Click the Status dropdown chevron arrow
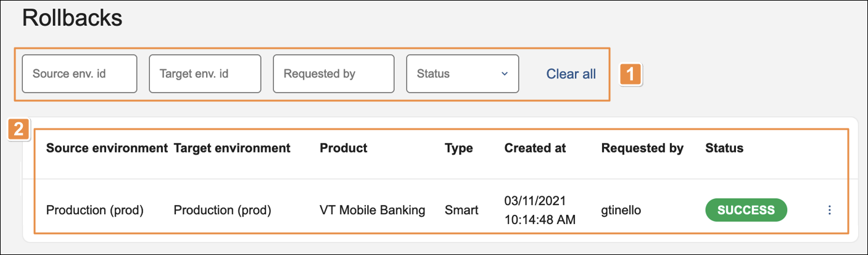The width and height of the screenshot is (868, 255). 505,74
